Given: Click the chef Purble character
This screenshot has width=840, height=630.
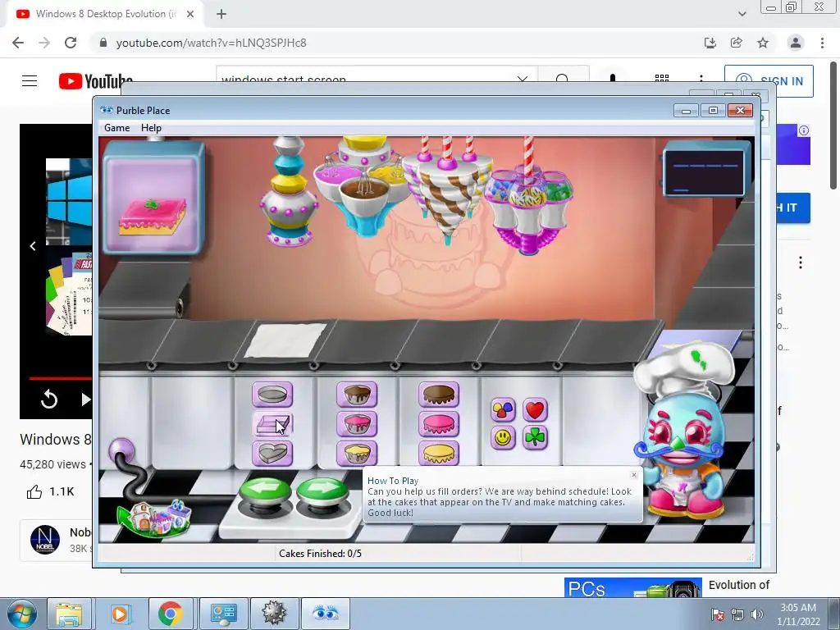Looking at the screenshot, I should [683, 431].
